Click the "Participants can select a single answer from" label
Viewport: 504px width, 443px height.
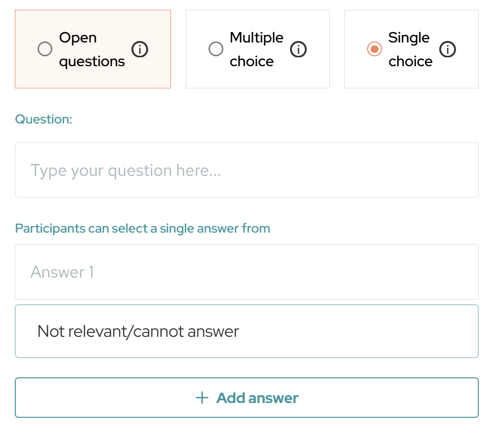tap(142, 228)
